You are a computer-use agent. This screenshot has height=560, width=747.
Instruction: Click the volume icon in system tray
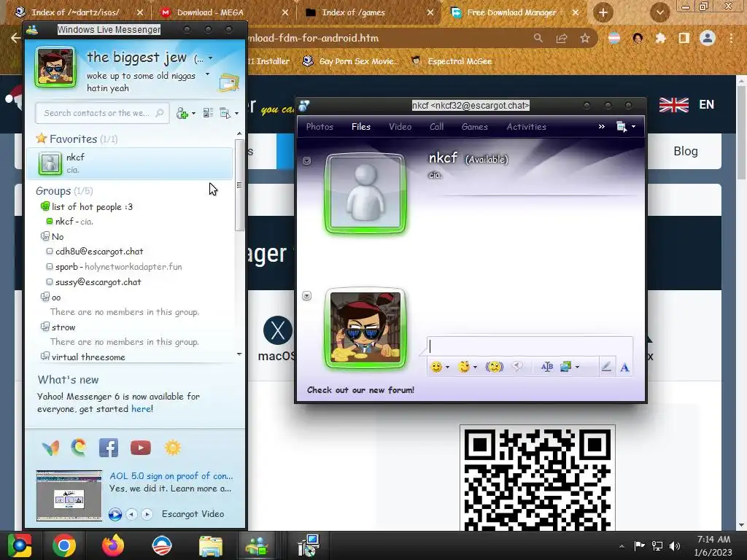point(675,546)
